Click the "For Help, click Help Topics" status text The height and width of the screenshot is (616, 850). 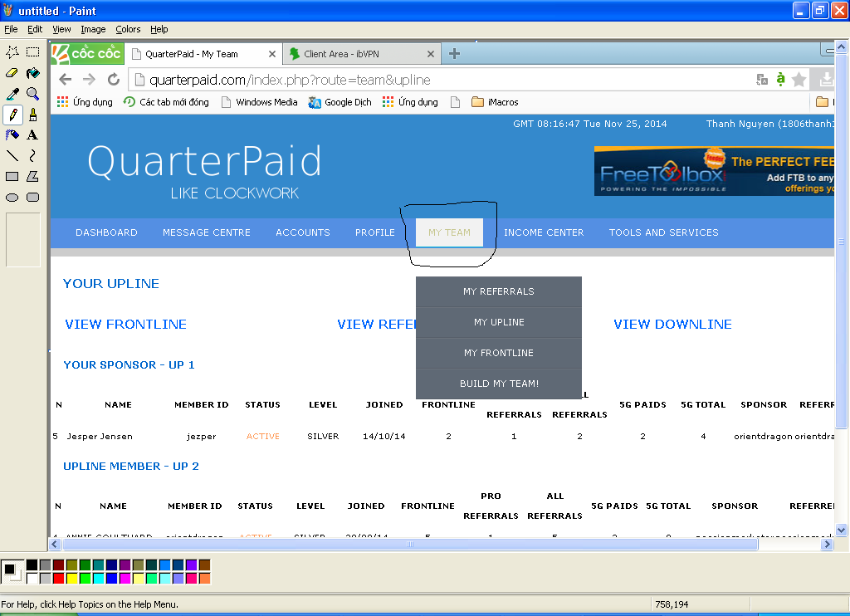tap(90, 604)
